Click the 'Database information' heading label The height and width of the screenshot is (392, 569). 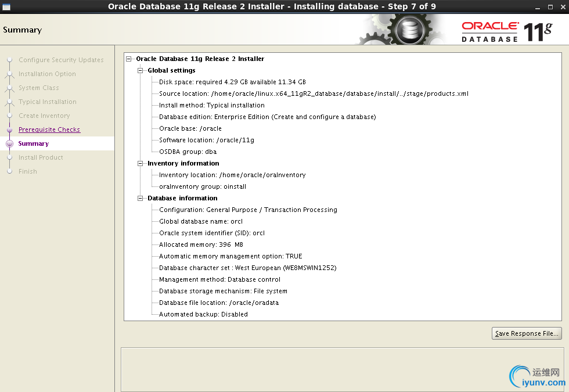(182, 198)
